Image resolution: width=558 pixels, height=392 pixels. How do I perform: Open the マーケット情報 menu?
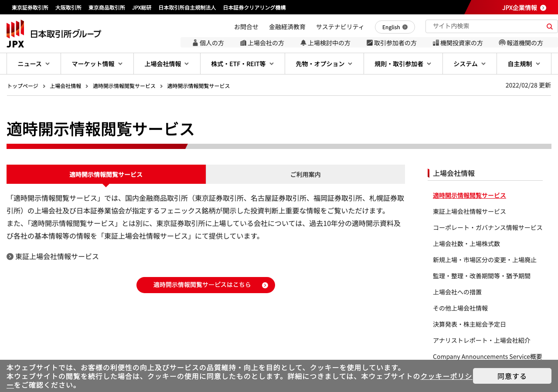coord(97,64)
